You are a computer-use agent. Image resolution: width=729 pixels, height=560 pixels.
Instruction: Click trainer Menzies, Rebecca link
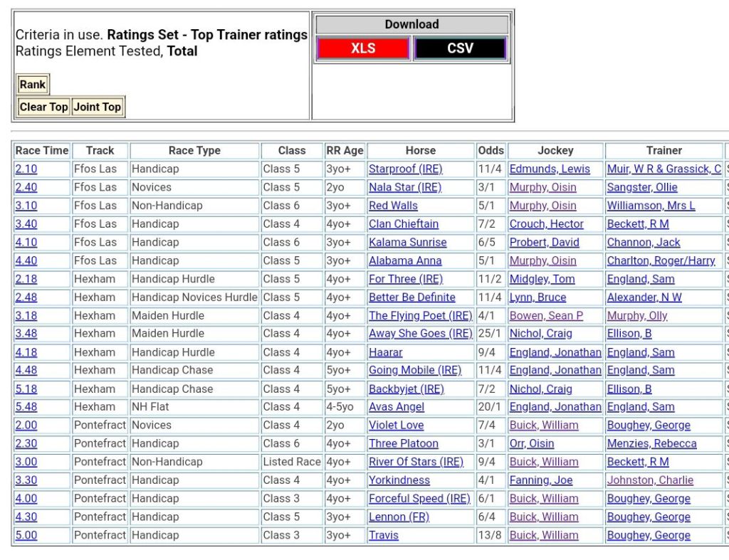tap(651, 443)
